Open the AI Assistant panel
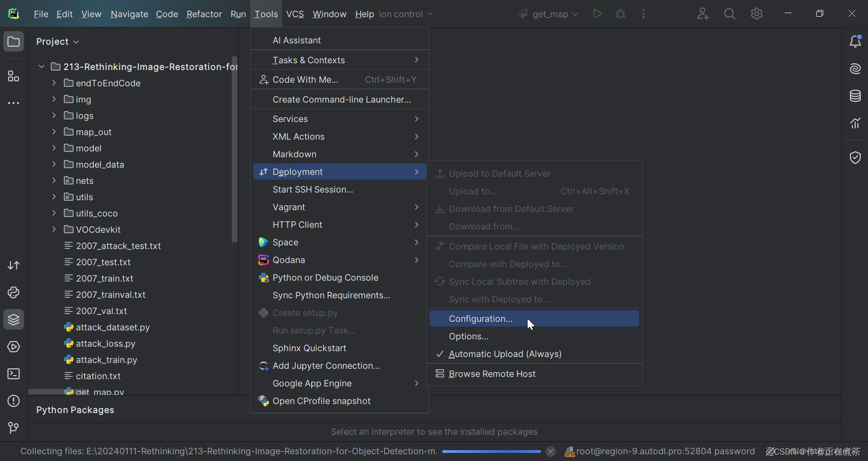 tap(856, 69)
